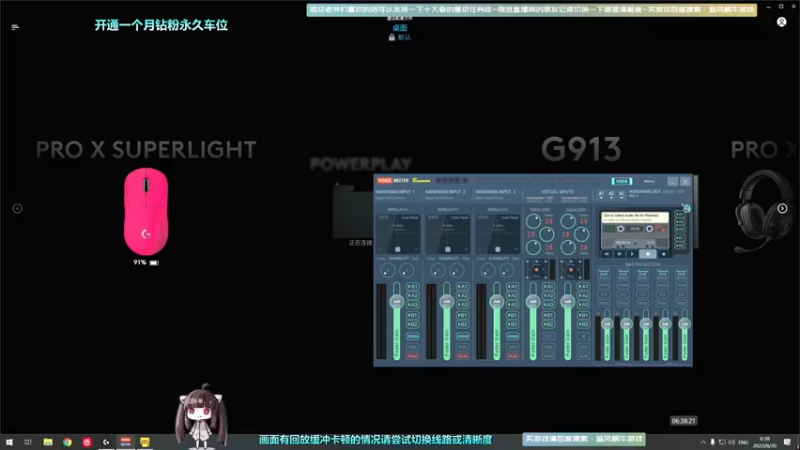This screenshot has height=450, width=800.
Task: Open Windows Start menu
Action: pyautogui.click(x=9, y=442)
